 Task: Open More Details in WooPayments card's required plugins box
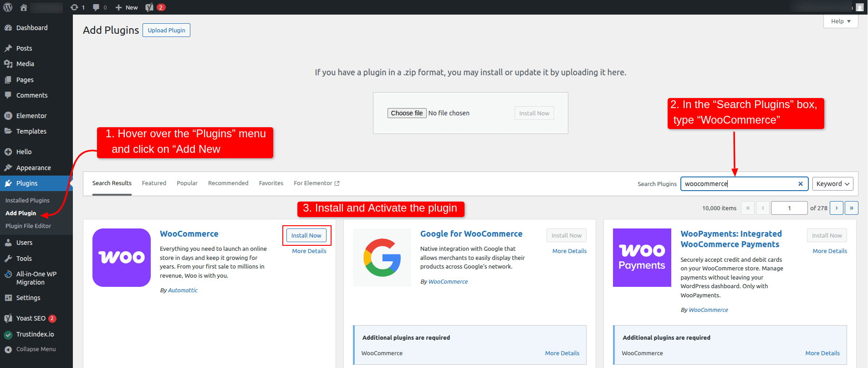click(822, 353)
